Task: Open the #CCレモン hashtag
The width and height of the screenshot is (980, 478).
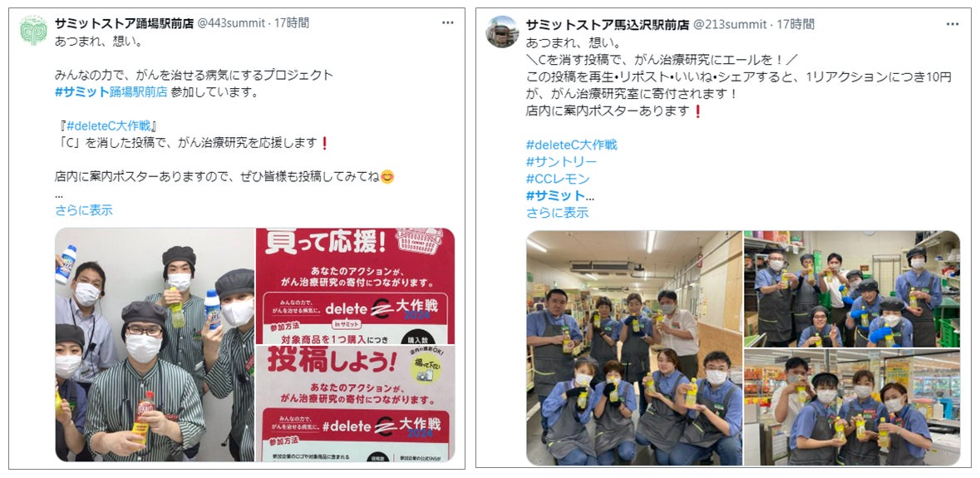Action: (558, 179)
